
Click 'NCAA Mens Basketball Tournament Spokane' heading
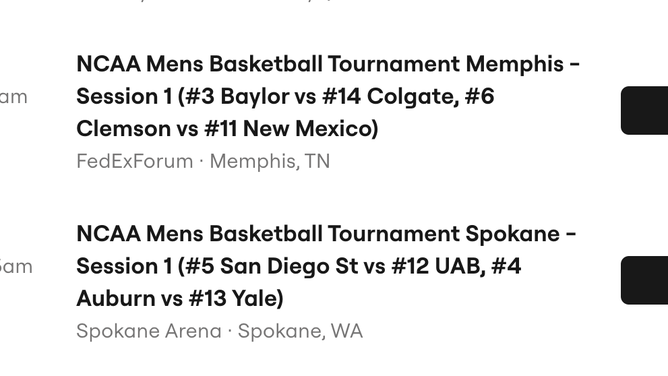coord(318,234)
